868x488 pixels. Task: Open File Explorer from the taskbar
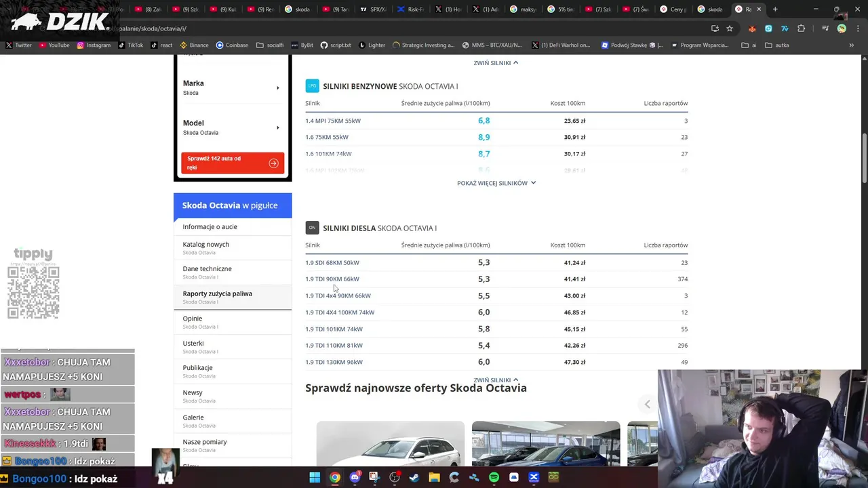[x=434, y=477]
